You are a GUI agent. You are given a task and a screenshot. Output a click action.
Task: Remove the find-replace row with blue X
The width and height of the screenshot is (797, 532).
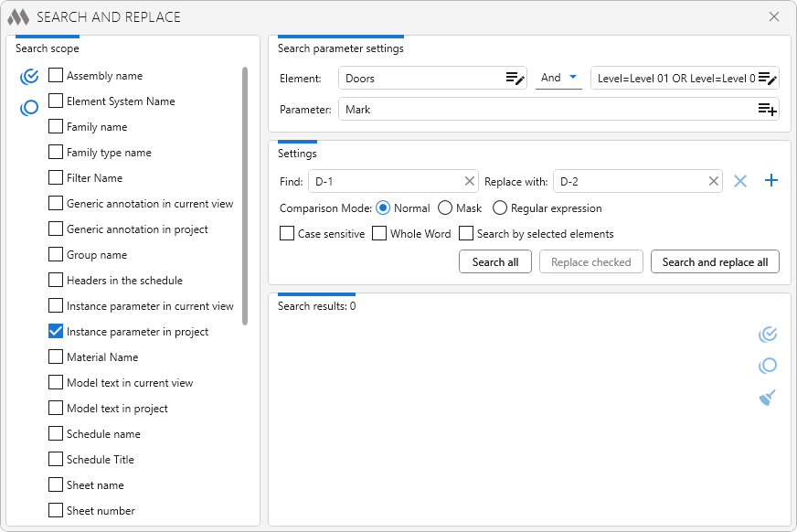[x=740, y=181]
